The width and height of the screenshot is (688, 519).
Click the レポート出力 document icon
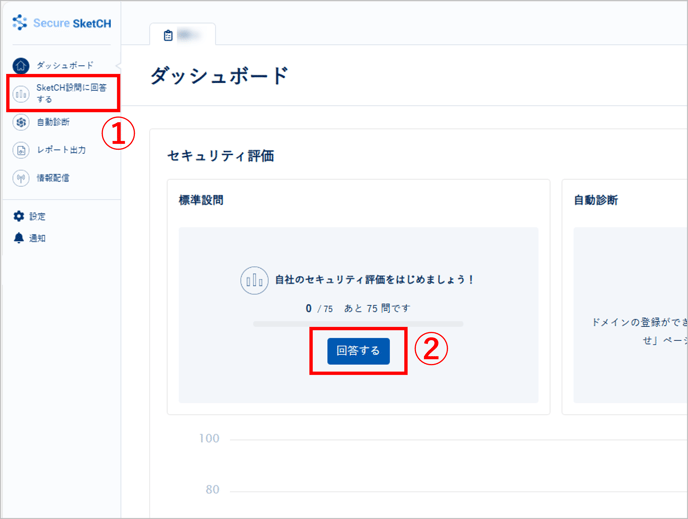click(21, 150)
